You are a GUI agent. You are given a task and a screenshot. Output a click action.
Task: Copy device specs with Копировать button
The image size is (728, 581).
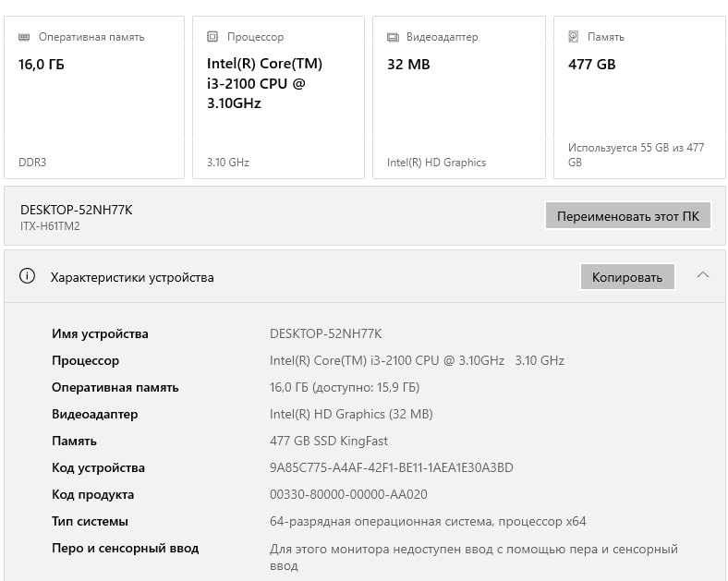click(x=627, y=277)
